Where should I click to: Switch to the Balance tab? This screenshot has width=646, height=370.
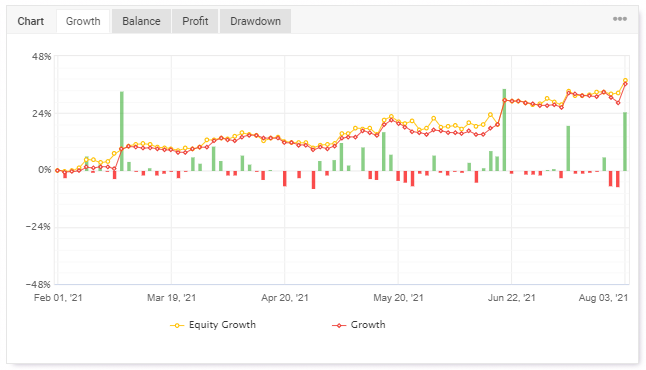click(141, 21)
